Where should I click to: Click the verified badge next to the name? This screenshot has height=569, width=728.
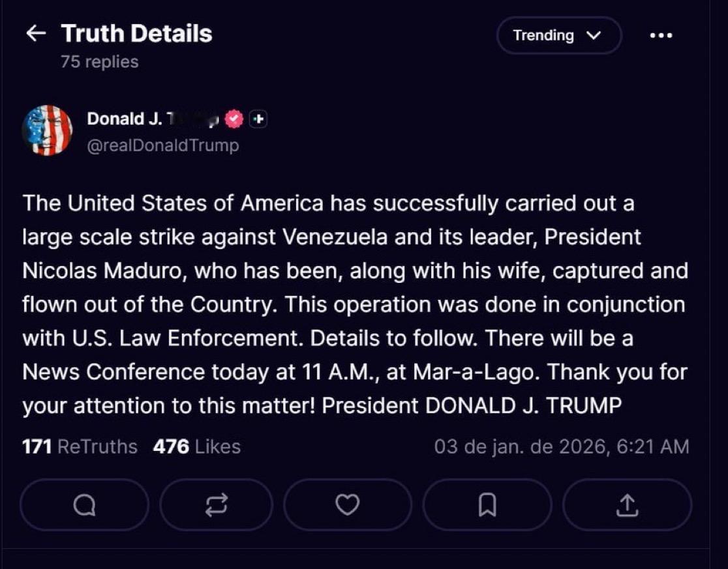pos(234,118)
